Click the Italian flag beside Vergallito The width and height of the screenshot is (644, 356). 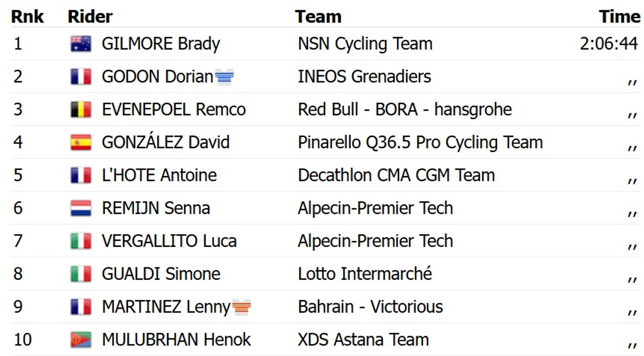pos(80,241)
